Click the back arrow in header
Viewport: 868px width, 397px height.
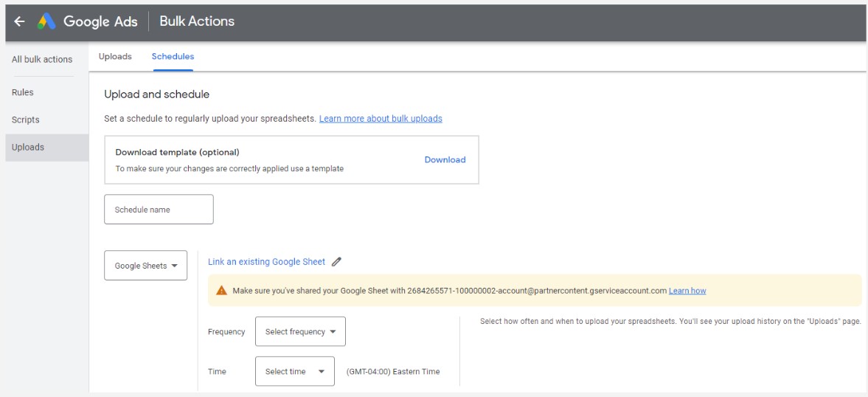[19, 21]
